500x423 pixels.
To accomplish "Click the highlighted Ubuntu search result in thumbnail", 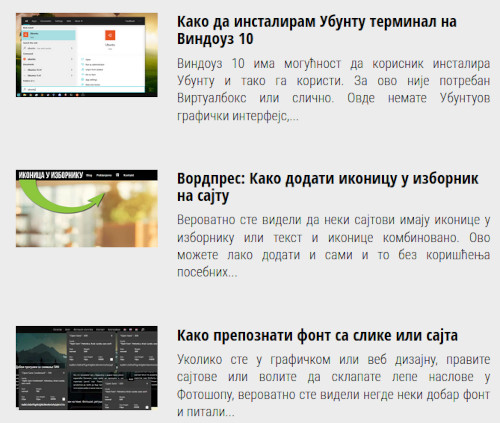I will (x=49, y=35).
